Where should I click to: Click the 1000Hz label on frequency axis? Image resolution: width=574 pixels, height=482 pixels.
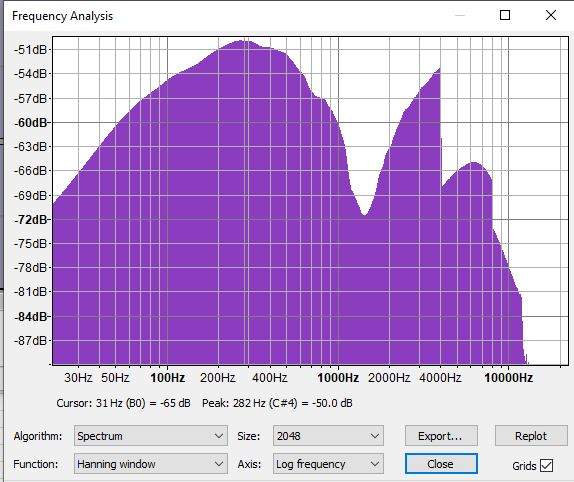[x=338, y=377]
